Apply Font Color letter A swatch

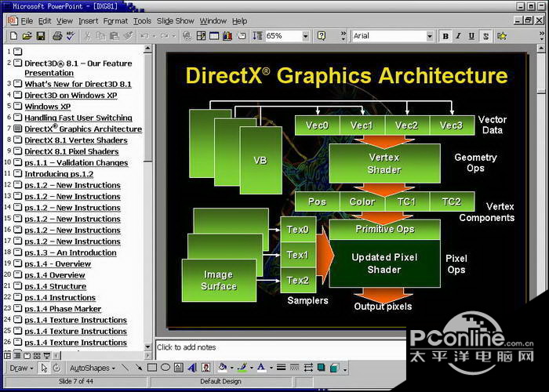[261, 368]
